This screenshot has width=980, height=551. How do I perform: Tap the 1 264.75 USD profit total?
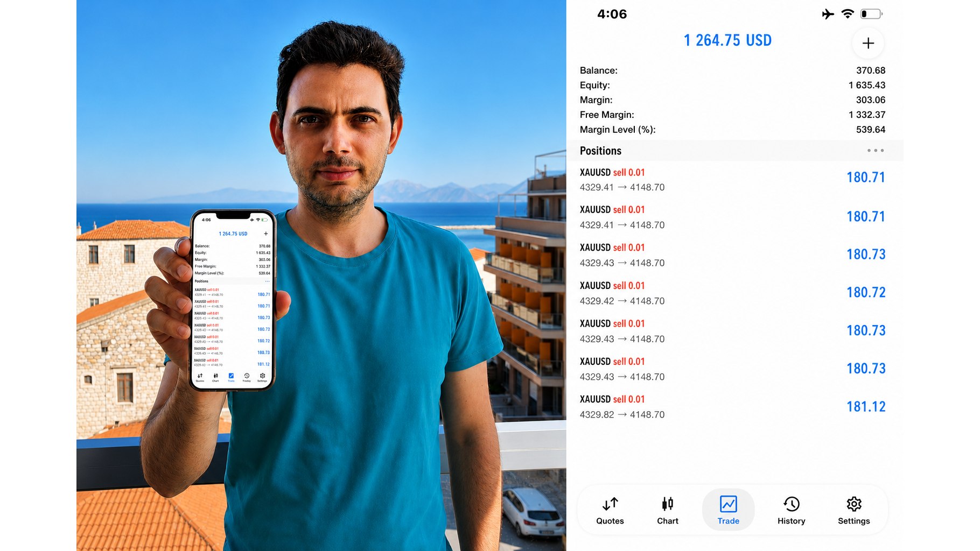(727, 40)
